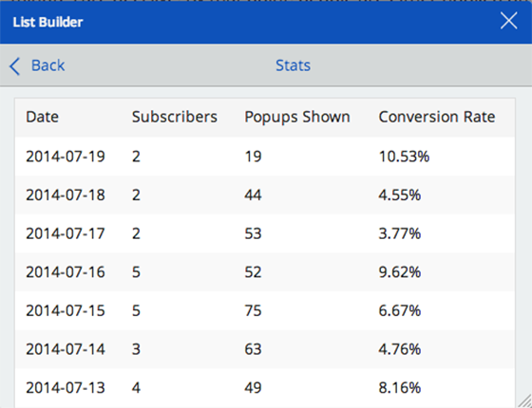Grab the dialog resize handle at corner

524,400
